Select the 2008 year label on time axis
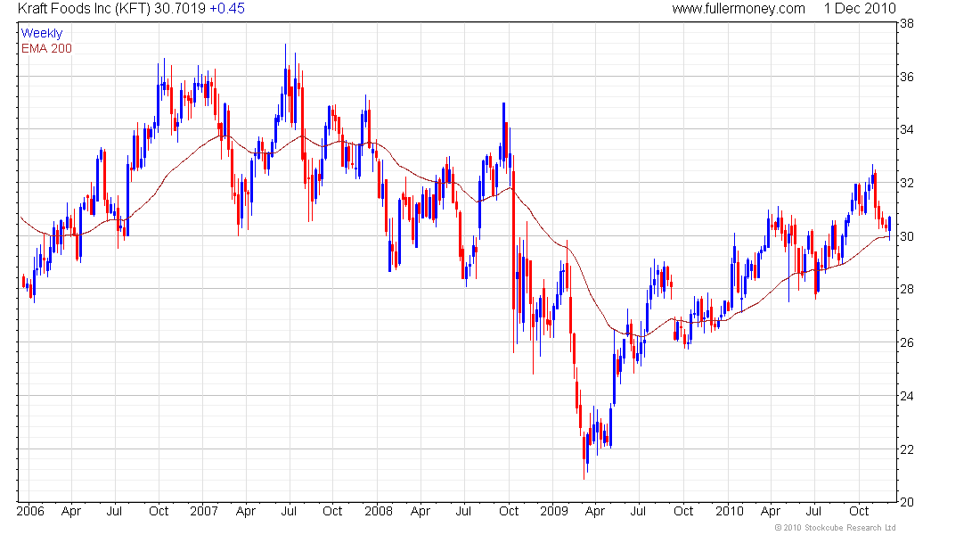Image resolution: width=980 pixels, height=535 pixels. click(x=379, y=511)
